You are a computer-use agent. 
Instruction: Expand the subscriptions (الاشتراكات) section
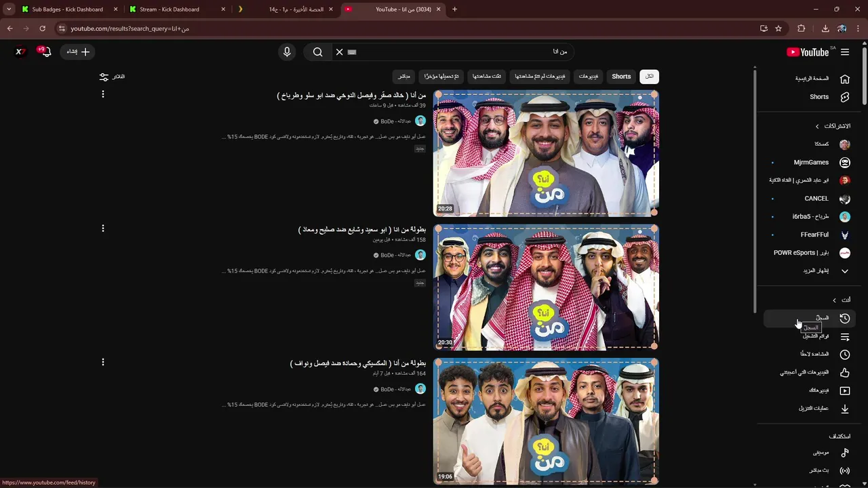pos(833,126)
